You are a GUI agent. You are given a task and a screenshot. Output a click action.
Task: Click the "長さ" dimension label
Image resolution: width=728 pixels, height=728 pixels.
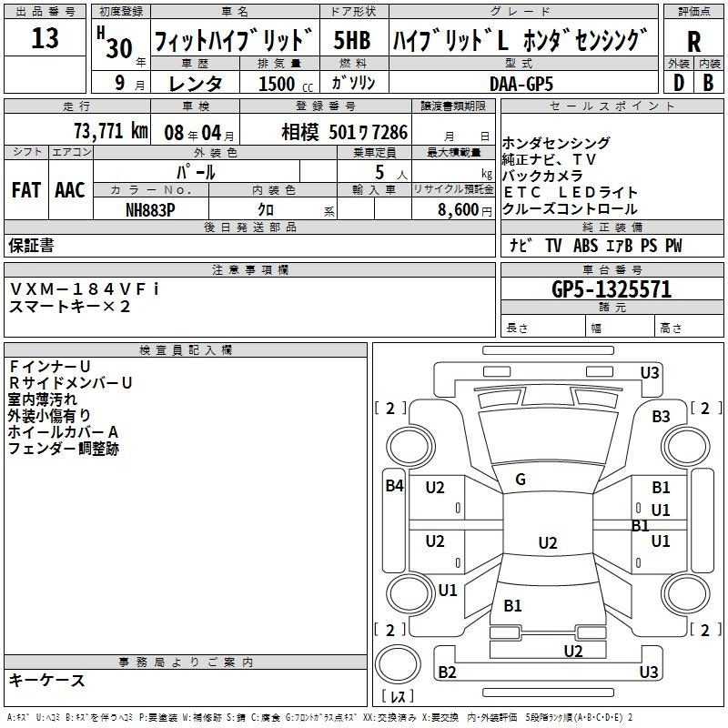pyautogui.click(x=517, y=329)
